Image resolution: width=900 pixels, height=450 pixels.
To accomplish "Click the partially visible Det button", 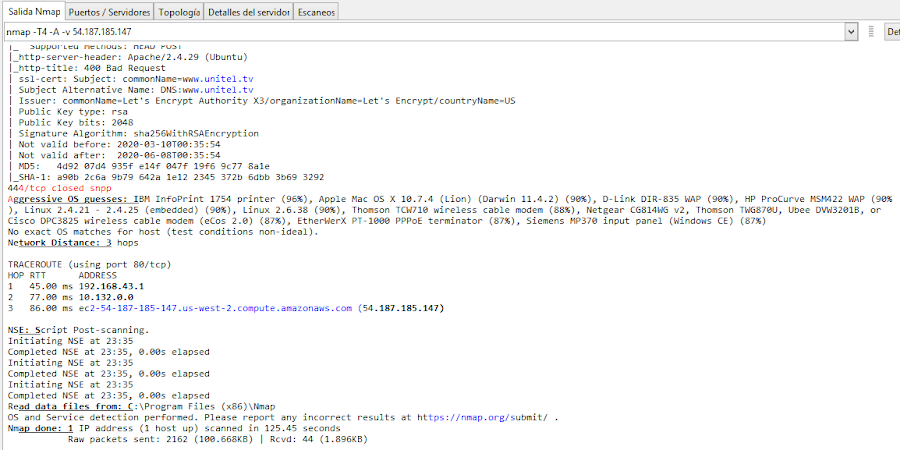I will pyautogui.click(x=892, y=32).
